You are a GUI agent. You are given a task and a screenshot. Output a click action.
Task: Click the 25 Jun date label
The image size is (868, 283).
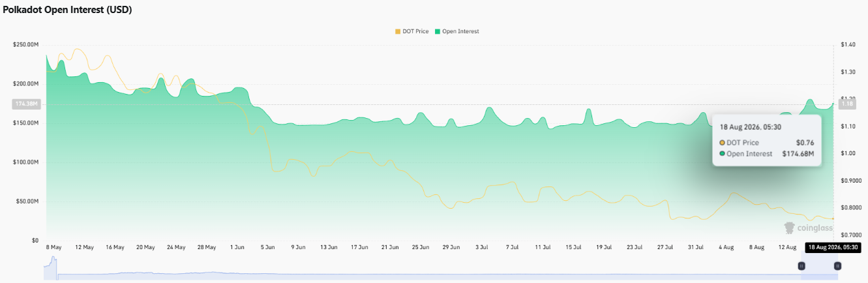pos(421,248)
